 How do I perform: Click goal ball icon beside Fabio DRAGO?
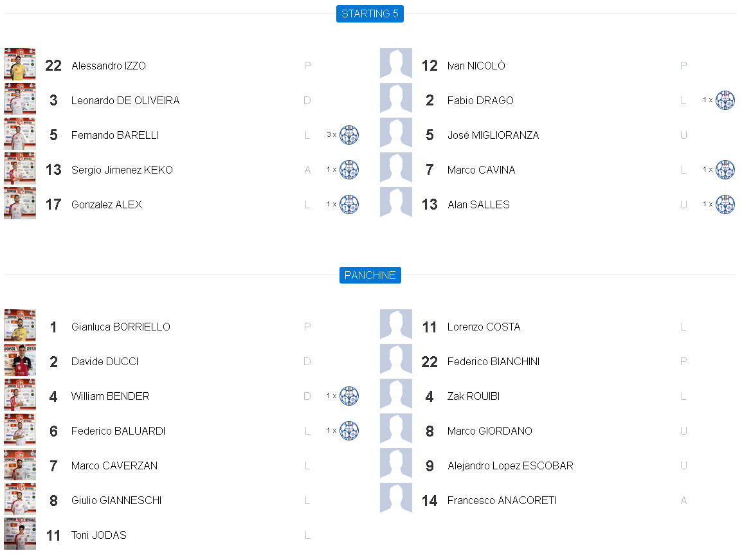tap(725, 100)
